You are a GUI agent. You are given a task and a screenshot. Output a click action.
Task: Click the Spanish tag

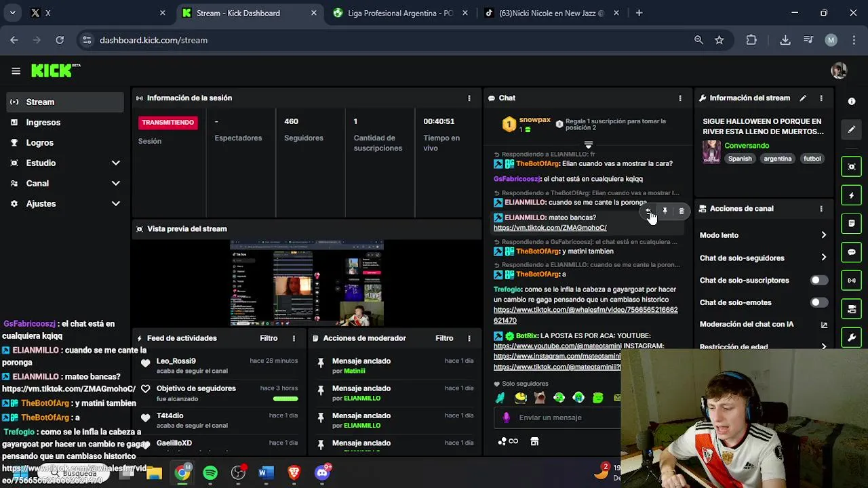click(x=740, y=159)
